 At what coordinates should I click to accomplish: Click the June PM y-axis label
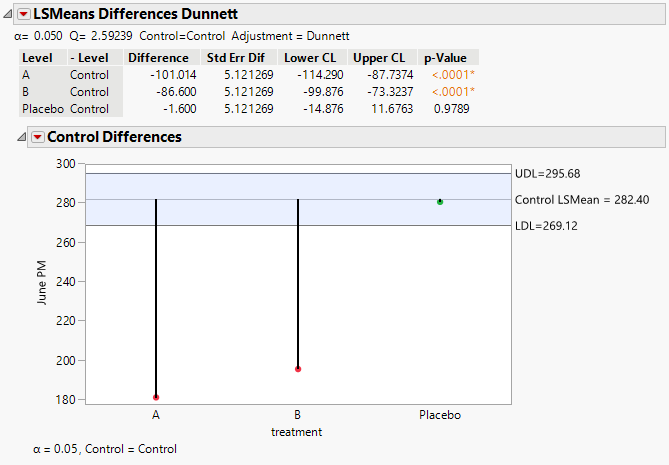(x=42, y=284)
